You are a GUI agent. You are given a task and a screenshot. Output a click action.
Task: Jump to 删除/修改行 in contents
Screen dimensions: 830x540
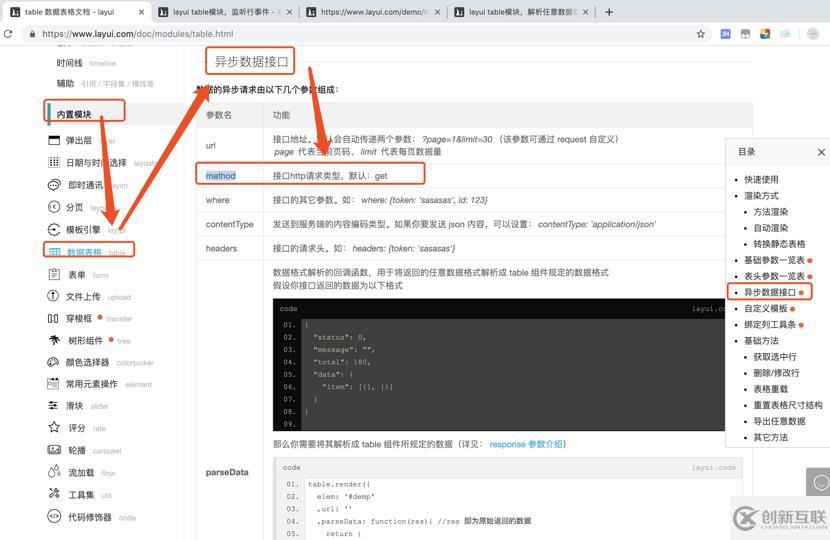777,373
